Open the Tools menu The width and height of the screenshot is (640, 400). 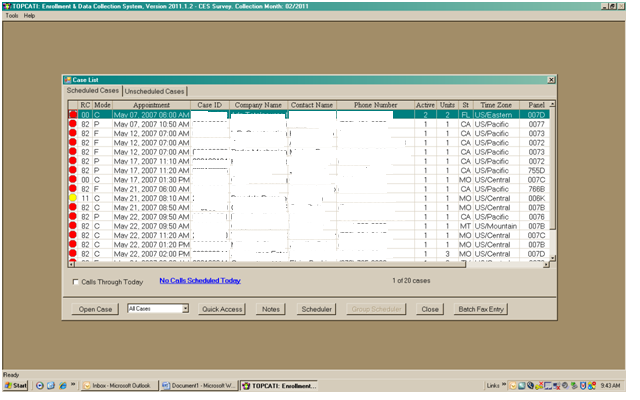(x=12, y=16)
